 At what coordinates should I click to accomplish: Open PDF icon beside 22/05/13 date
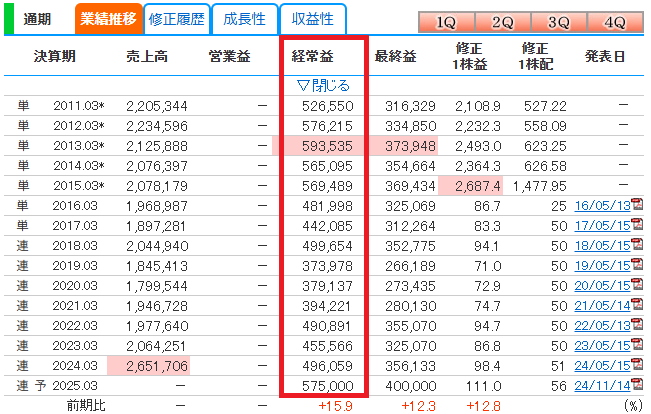[x=637, y=324]
